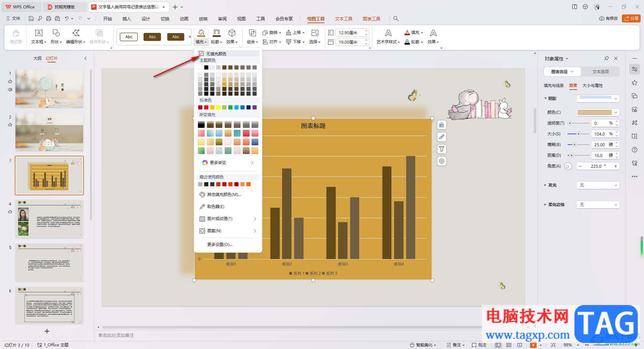
Task: Pin the Object Properties panel
Action: 606,58
